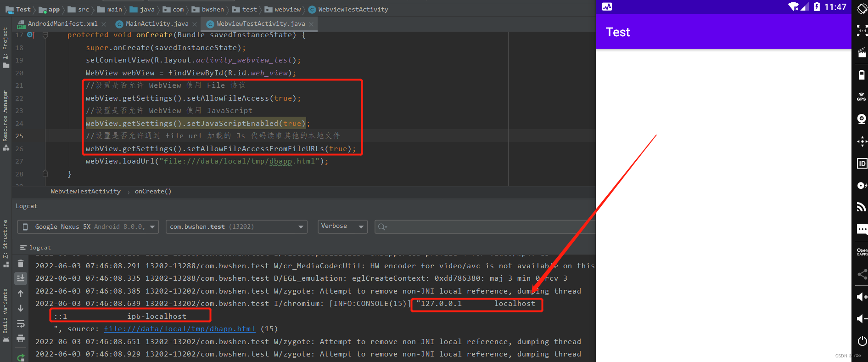
Task: Open the battery widget in emulator sidebar
Action: (862, 75)
